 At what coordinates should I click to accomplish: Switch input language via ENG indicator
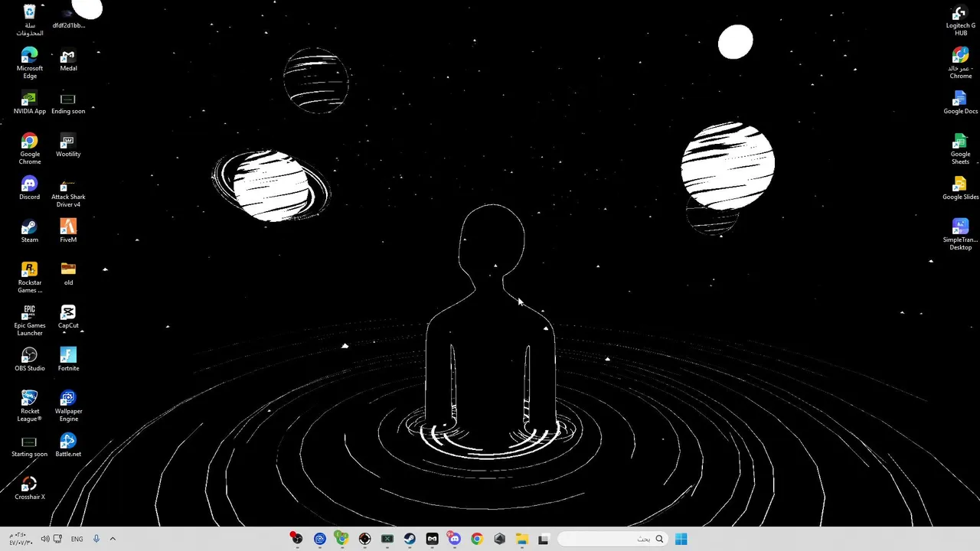[77, 539]
